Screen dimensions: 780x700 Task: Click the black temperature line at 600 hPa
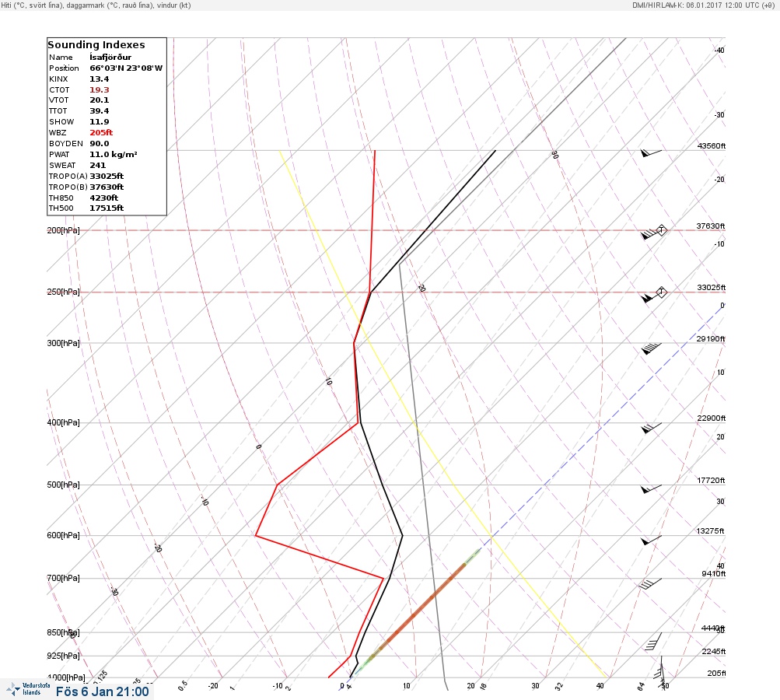(402, 535)
